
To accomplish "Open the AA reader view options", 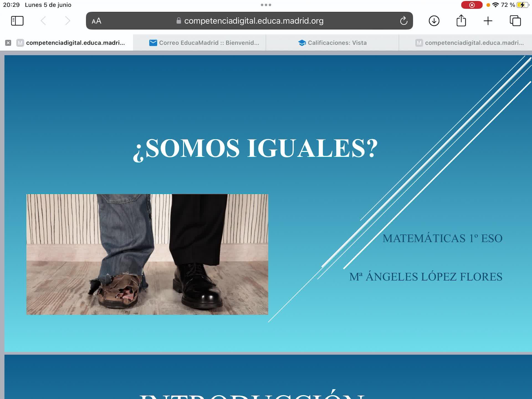I will click(x=96, y=21).
